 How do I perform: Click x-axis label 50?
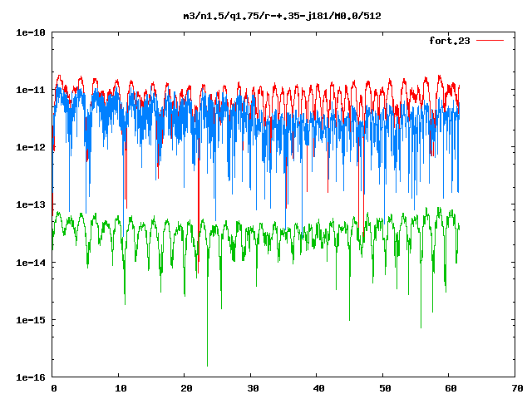point(385,388)
